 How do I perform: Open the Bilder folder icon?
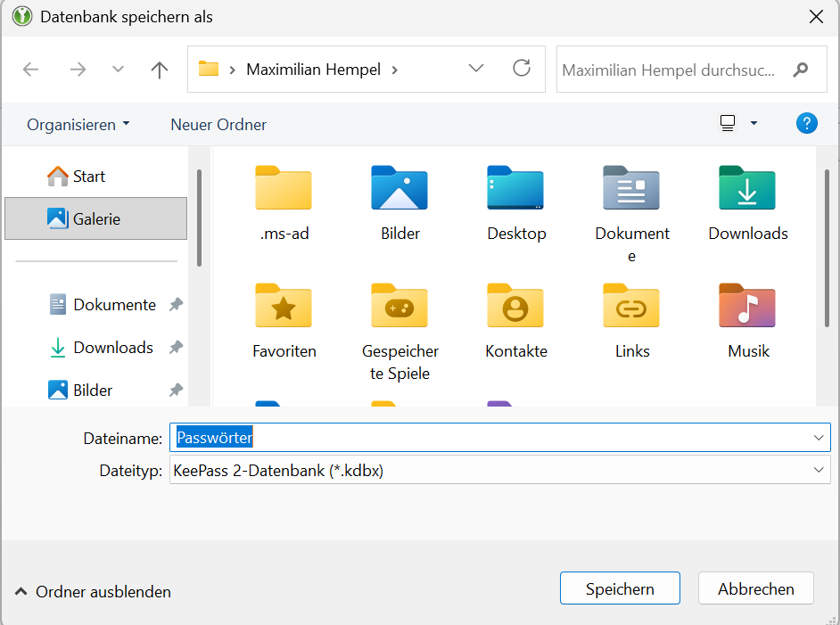click(x=399, y=188)
